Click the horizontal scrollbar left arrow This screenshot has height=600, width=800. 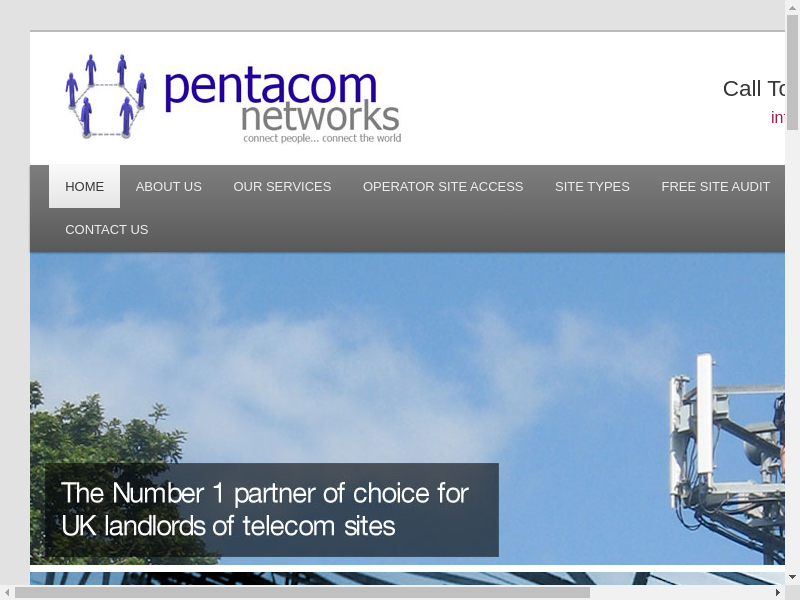coord(7,592)
